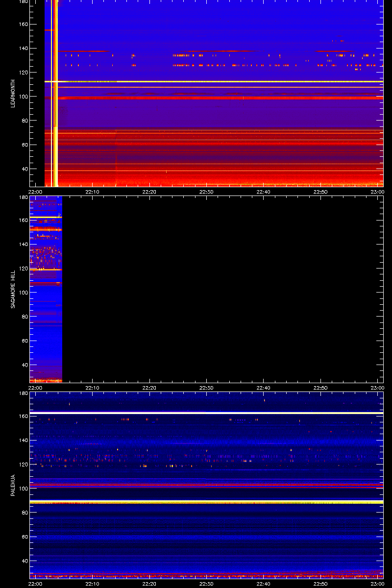Click frequency tick 60 on Sagamore Hill axis
This screenshot has width=392, height=588.
click(x=24, y=341)
